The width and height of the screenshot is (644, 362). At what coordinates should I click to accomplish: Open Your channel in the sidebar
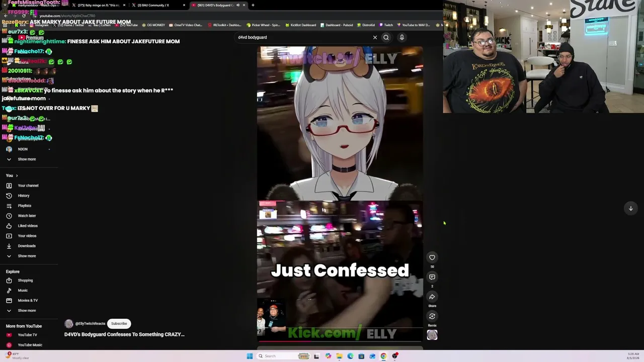28,186
